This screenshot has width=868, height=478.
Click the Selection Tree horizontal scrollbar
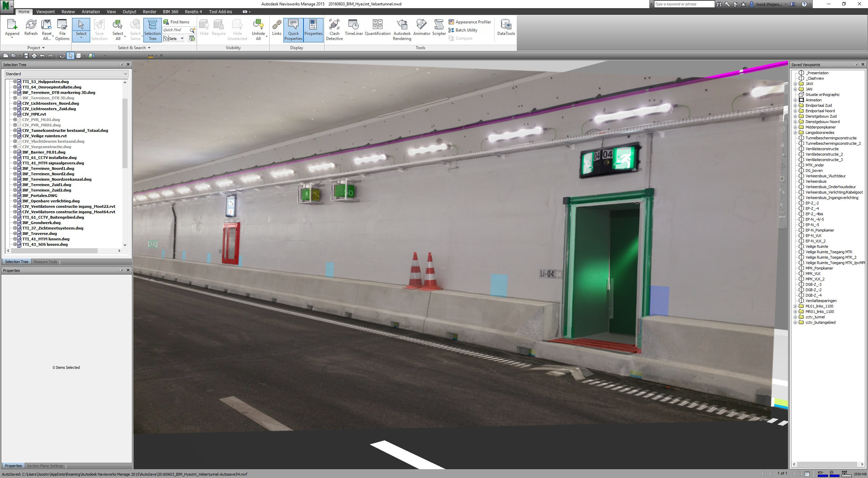pos(54,251)
